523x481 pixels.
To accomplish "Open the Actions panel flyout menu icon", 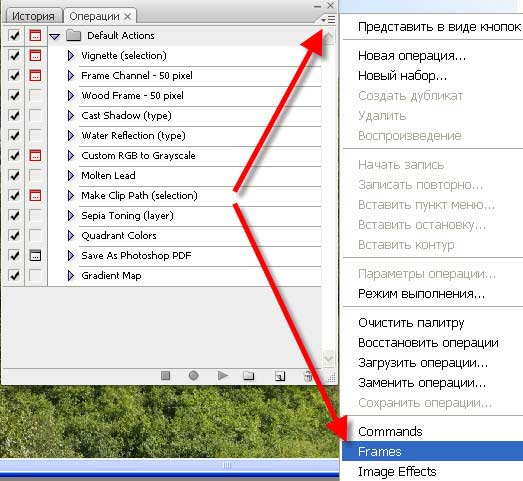I will (328, 20).
